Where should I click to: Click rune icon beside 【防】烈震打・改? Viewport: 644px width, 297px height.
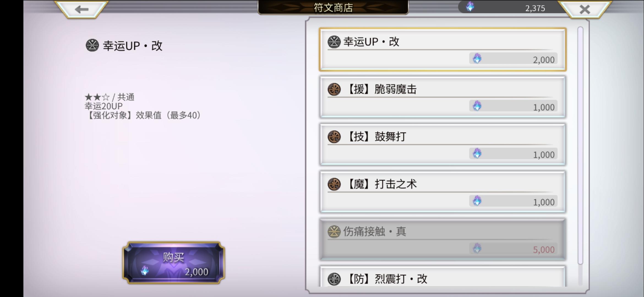click(x=334, y=279)
